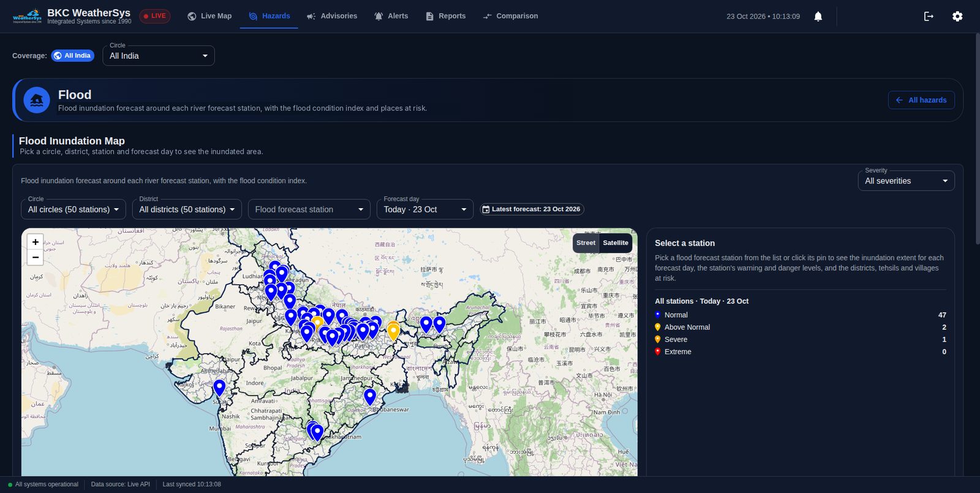Click the Flood hazard wave icon

pyautogui.click(x=37, y=100)
